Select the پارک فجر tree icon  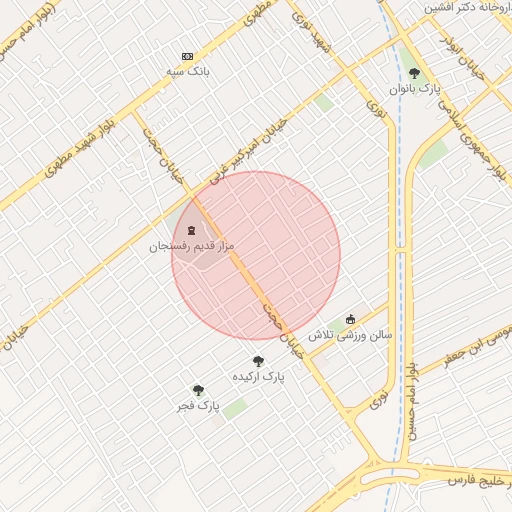[x=198, y=390]
